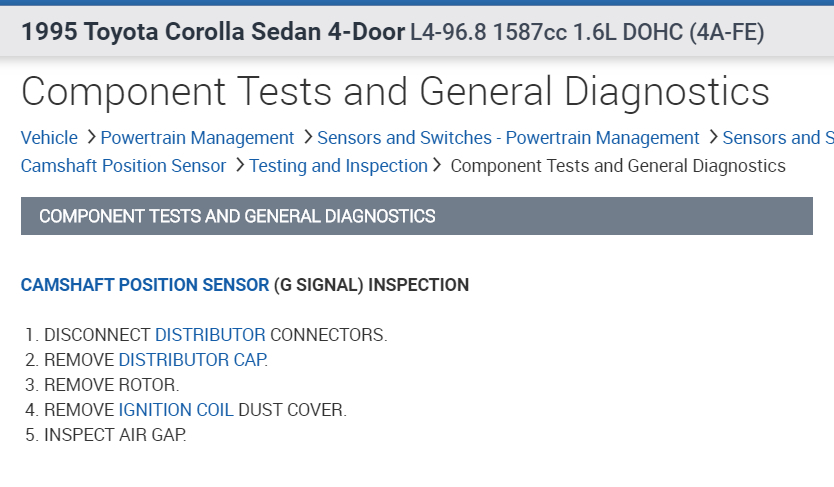Click the INSPECT AIR GAP step text
834x487 pixels.
(x=116, y=435)
